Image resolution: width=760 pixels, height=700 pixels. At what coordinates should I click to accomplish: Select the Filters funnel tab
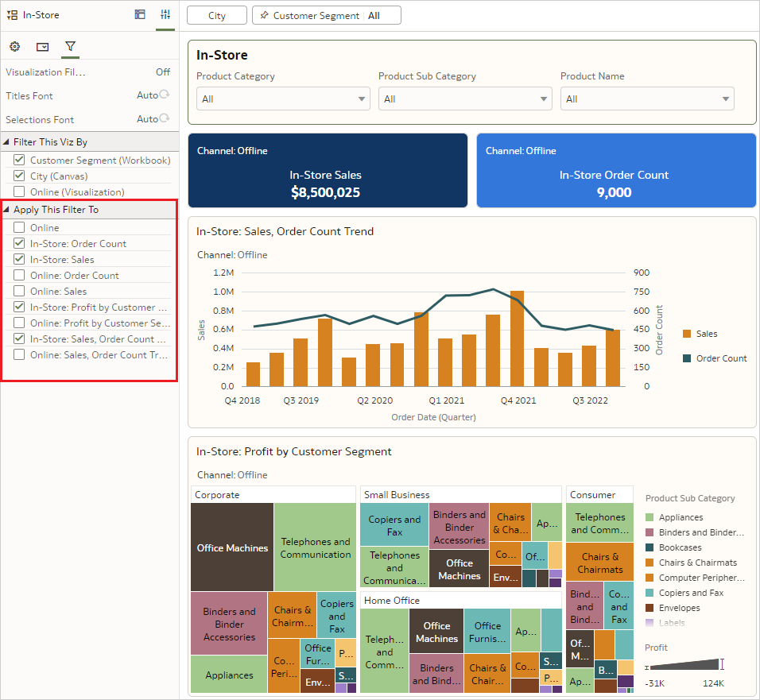[70, 47]
